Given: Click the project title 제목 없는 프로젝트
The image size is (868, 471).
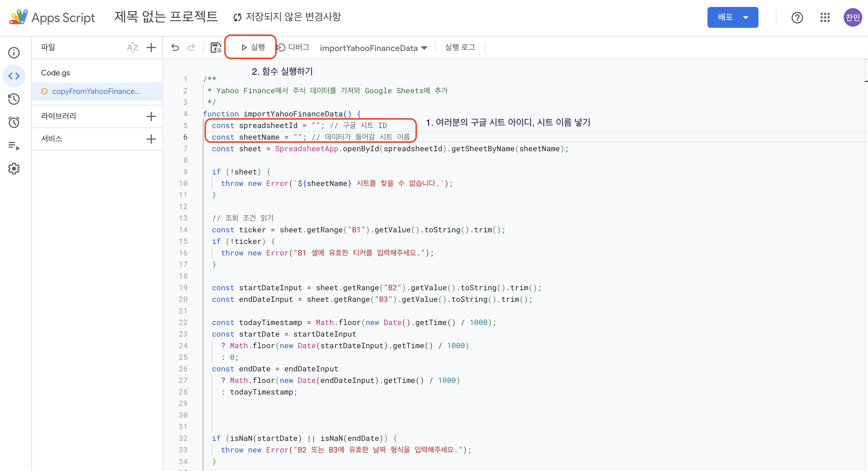Looking at the screenshot, I should 166,17.
